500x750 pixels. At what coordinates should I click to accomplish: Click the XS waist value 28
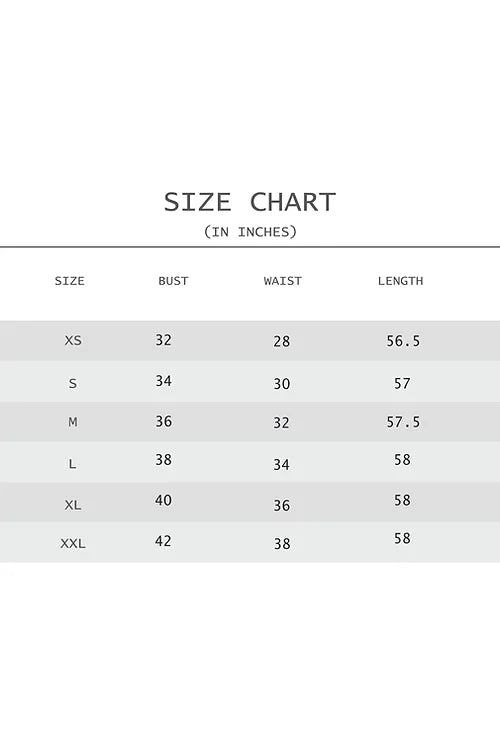pos(281,341)
